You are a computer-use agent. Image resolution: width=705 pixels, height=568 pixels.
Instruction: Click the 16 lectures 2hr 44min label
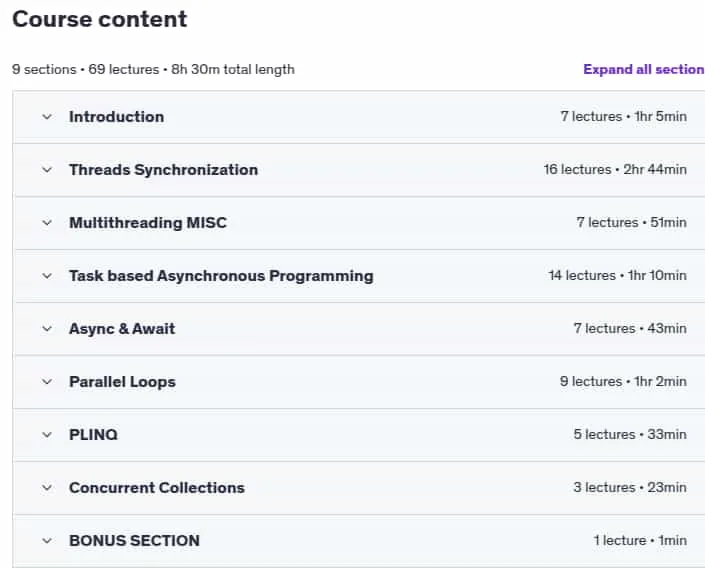tap(615, 170)
